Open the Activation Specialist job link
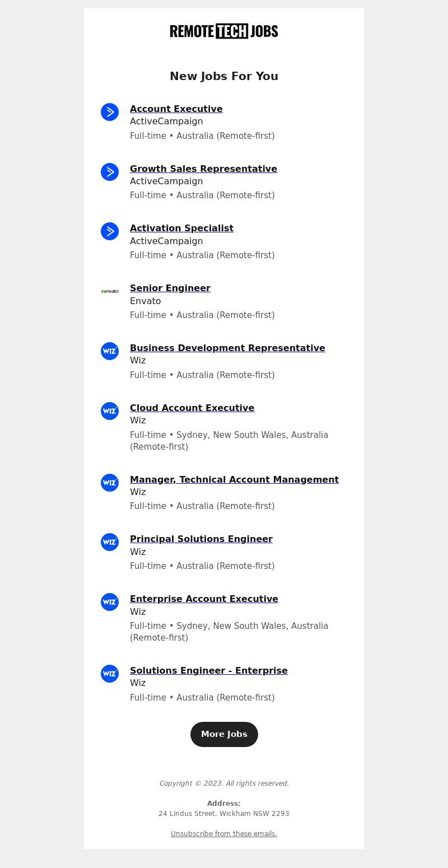This screenshot has width=448, height=868. [x=181, y=228]
